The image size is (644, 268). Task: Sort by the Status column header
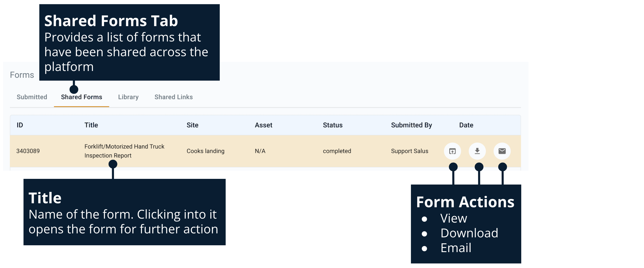333,125
